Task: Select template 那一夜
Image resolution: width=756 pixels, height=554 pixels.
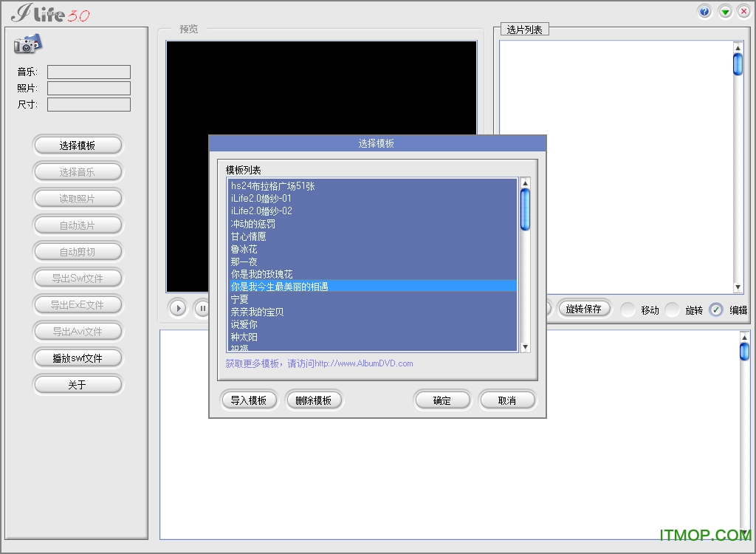Action: [x=372, y=261]
